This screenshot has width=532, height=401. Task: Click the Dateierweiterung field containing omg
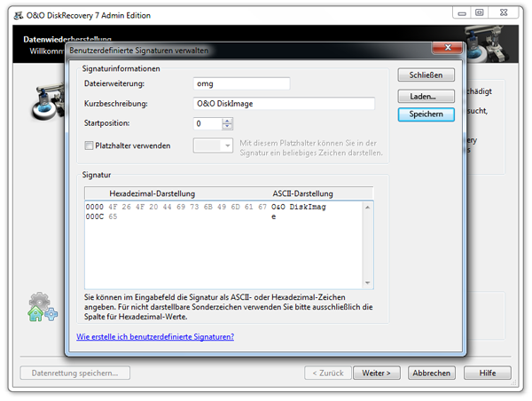tap(241, 83)
